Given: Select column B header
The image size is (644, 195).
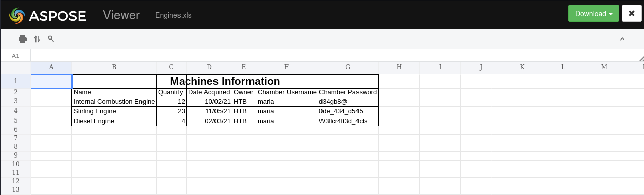Looking at the screenshot, I should 114,67.
